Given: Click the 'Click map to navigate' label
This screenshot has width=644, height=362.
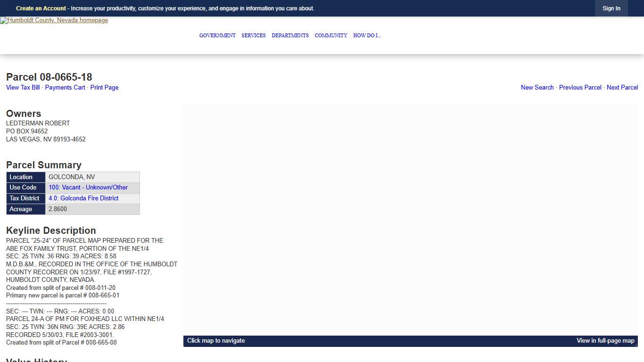Looking at the screenshot, I should click(216, 341).
